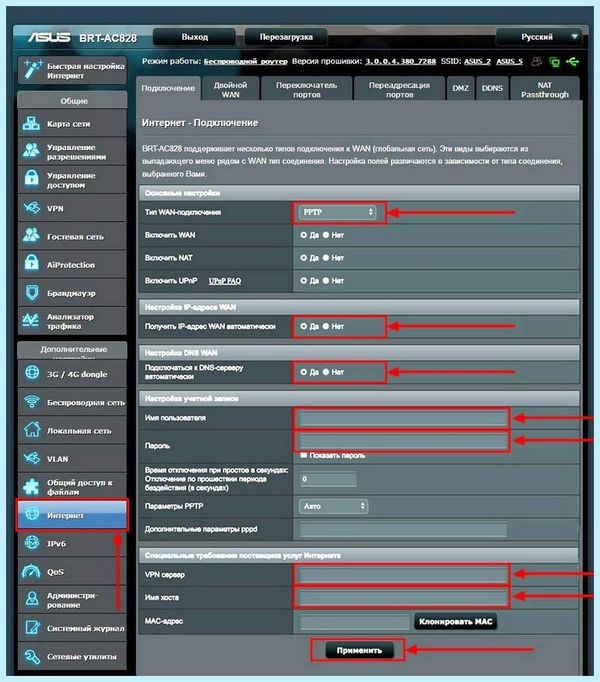Open the Анализатор трафика chart icon
600x682 pixels.
click(x=31, y=321)
